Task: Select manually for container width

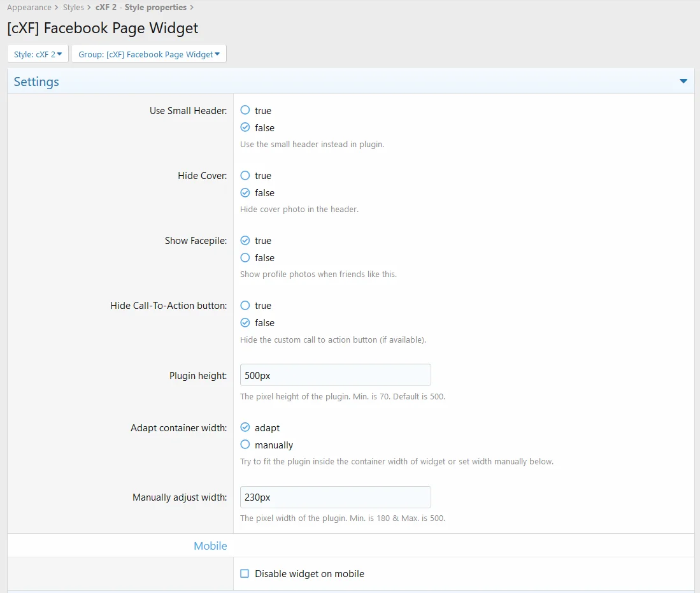Action: click(x=245, y=445)
